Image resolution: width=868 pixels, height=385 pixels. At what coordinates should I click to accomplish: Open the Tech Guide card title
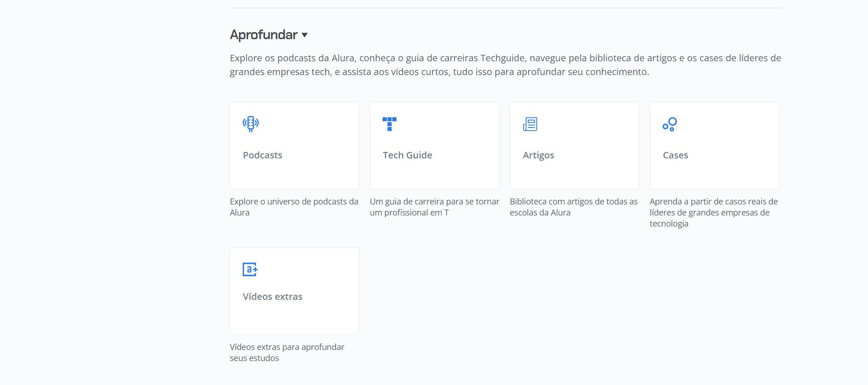click(x=408, y=155)
